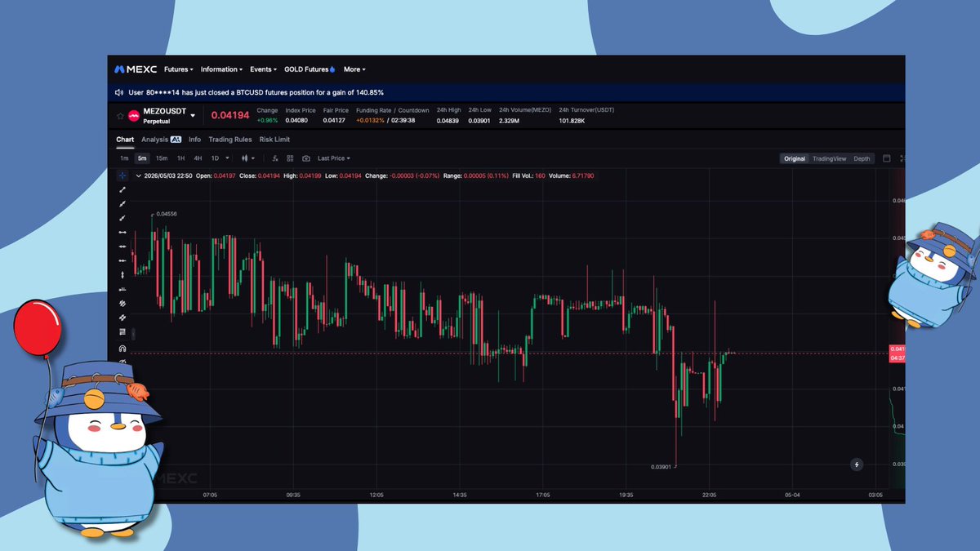This screenshot has height=551, width=980.
Task: Open the Futures dropdown menu
Action: pyautogui.click(x=178, y=69)
